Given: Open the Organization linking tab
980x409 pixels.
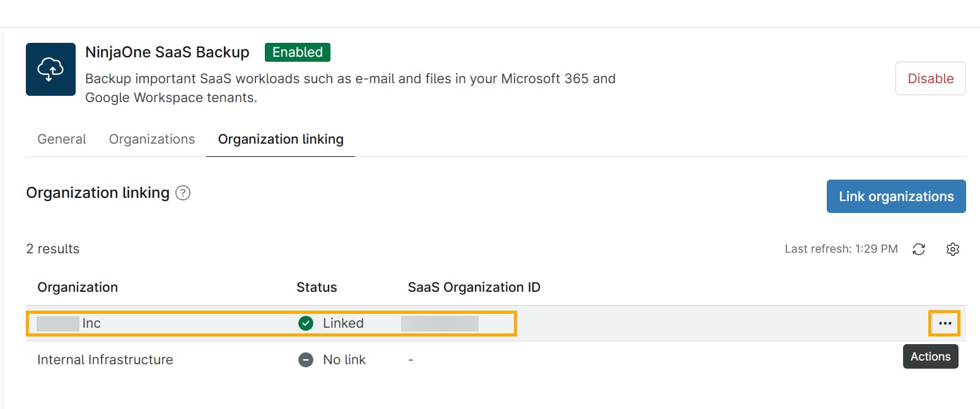Looking at the screenshot, I should pos(280,139).
